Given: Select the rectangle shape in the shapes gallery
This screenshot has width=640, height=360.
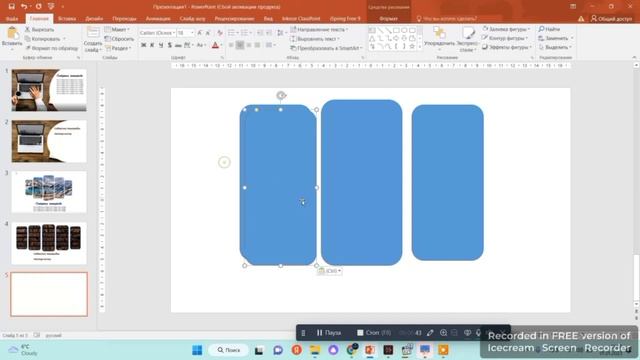Looking at the screenshot, I should coord(396,31).
